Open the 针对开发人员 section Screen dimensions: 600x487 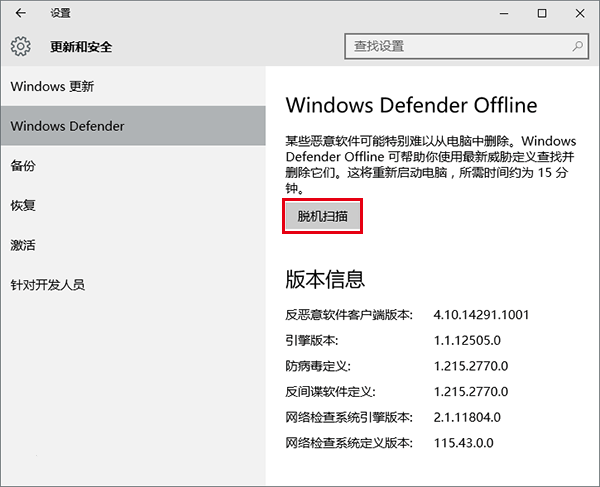133,285
